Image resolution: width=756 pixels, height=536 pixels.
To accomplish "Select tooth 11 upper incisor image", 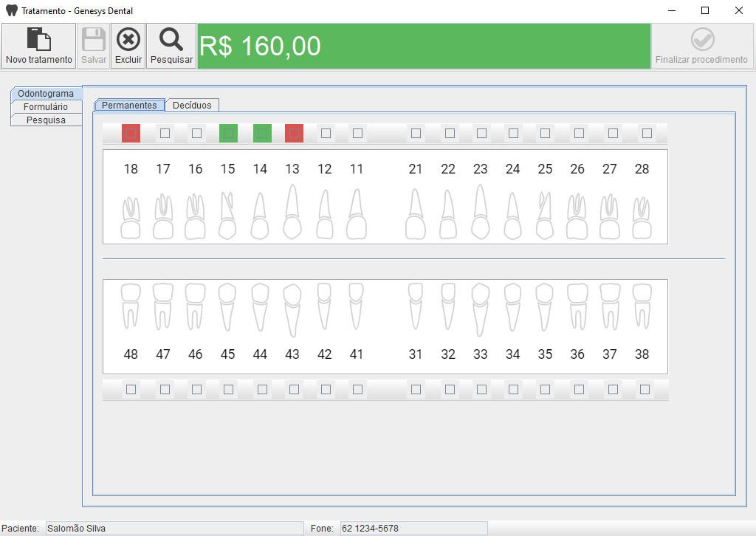I will pyautogui.click(x=357, y=213).
